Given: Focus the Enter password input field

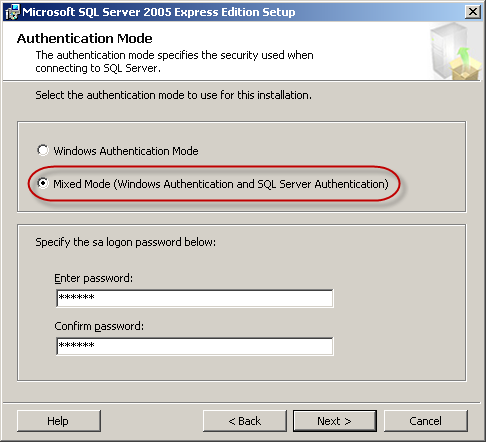Looking at the screenshot, I should click(x=195, y=298).
